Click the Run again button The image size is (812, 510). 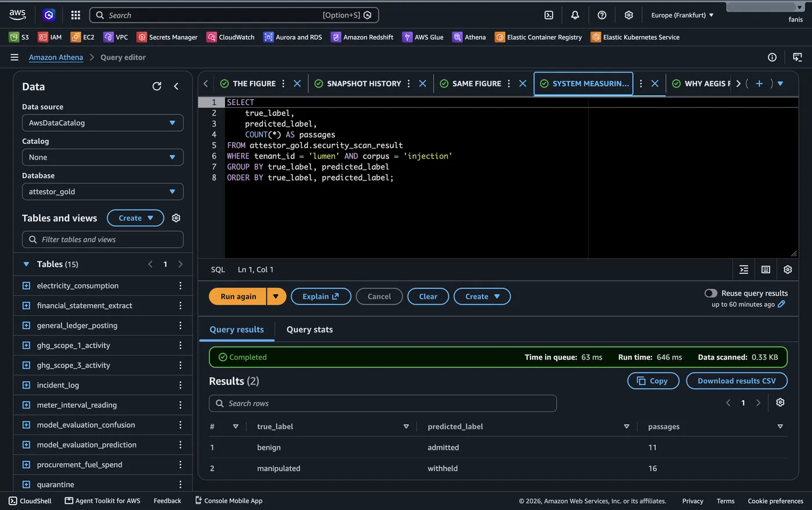238,296
